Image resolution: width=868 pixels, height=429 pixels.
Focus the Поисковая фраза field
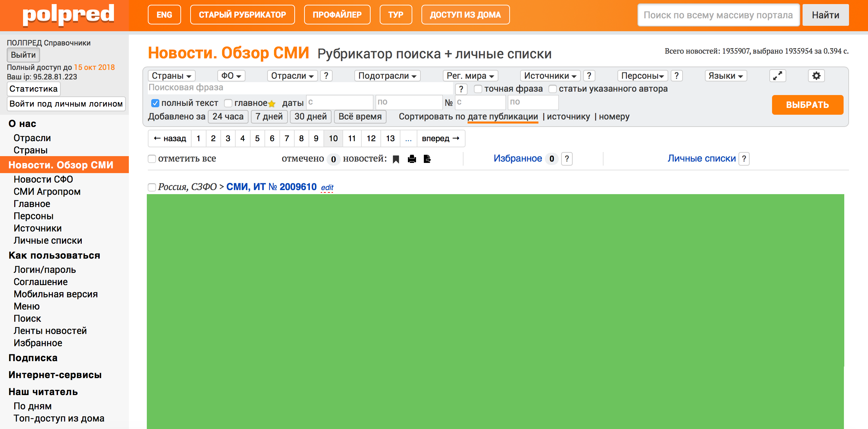click(300, 88)
